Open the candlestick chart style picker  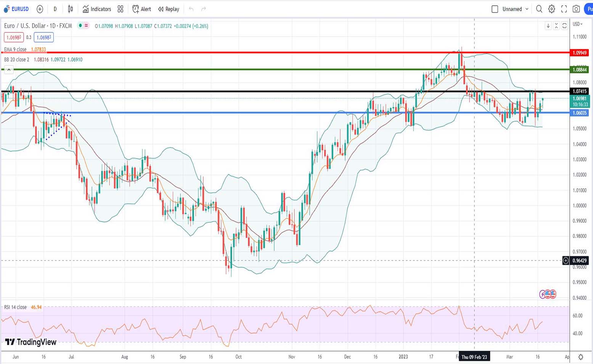[x=71, y=9]
